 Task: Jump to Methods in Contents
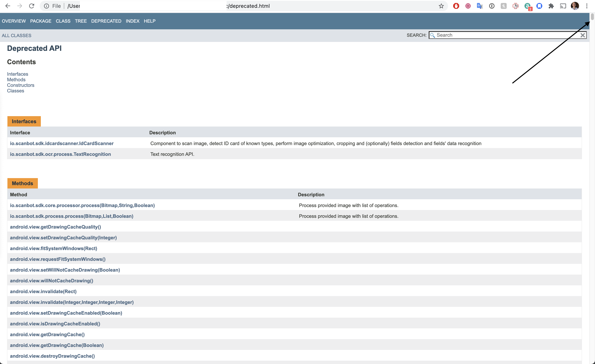click(x=16, y=80)
